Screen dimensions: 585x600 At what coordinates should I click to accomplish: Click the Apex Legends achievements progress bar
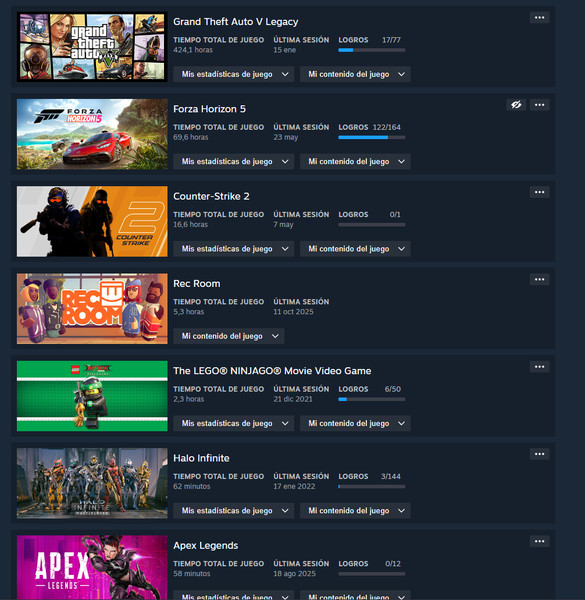(x=372, y=574)
